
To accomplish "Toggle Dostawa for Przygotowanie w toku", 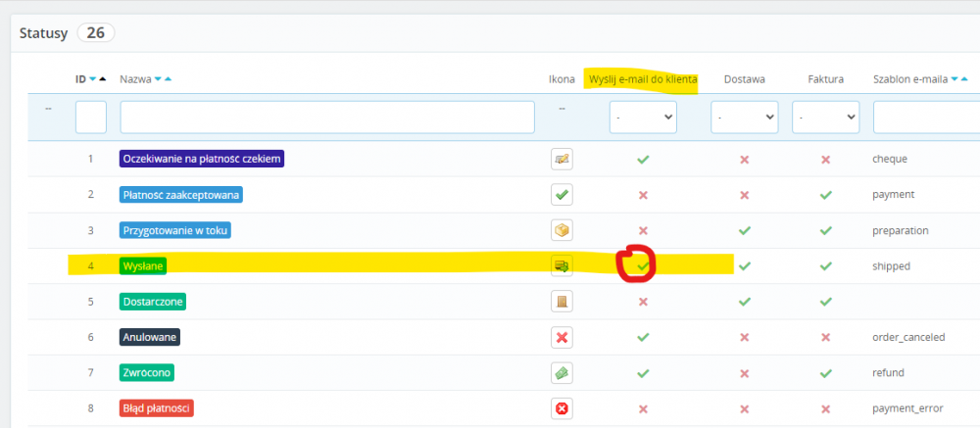I will pyautogui.click(x=744, y=230).
